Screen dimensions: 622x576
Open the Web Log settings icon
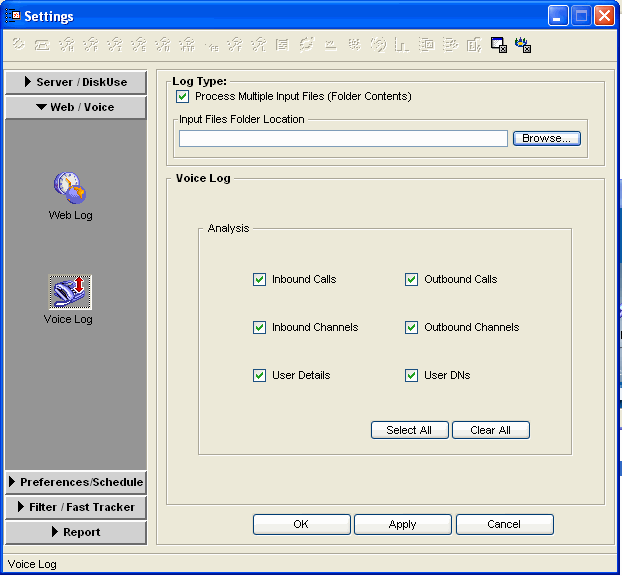70,187
